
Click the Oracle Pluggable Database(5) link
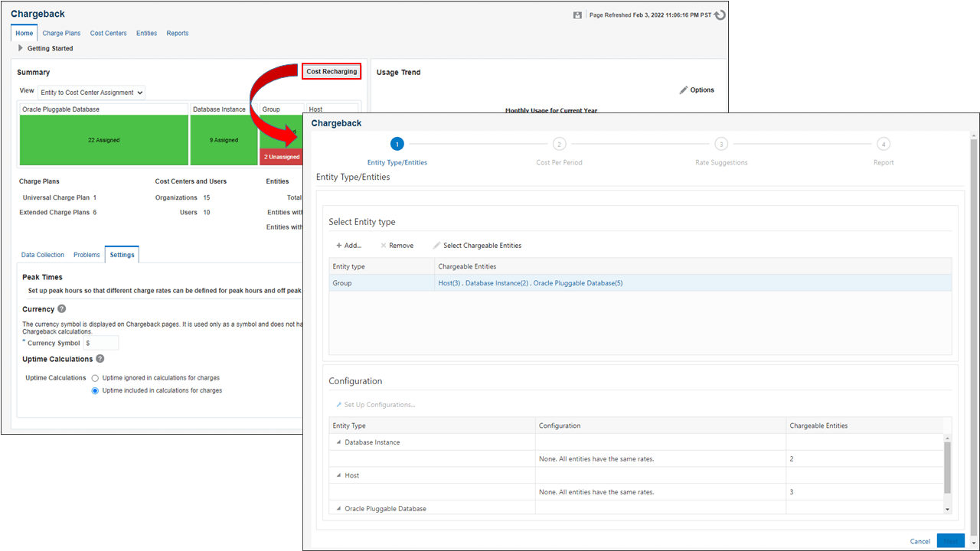(578, 283)
